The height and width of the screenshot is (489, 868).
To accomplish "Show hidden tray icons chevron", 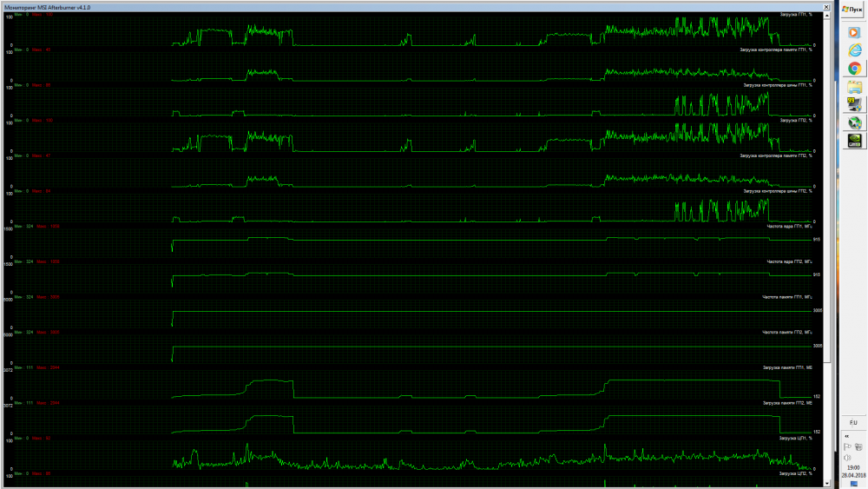I will (847, 436).
